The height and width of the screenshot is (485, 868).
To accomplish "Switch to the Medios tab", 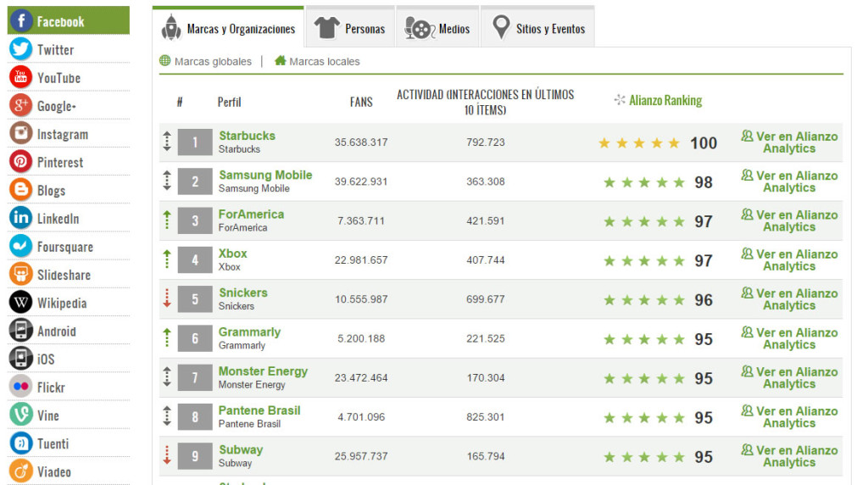I will 437,27.
